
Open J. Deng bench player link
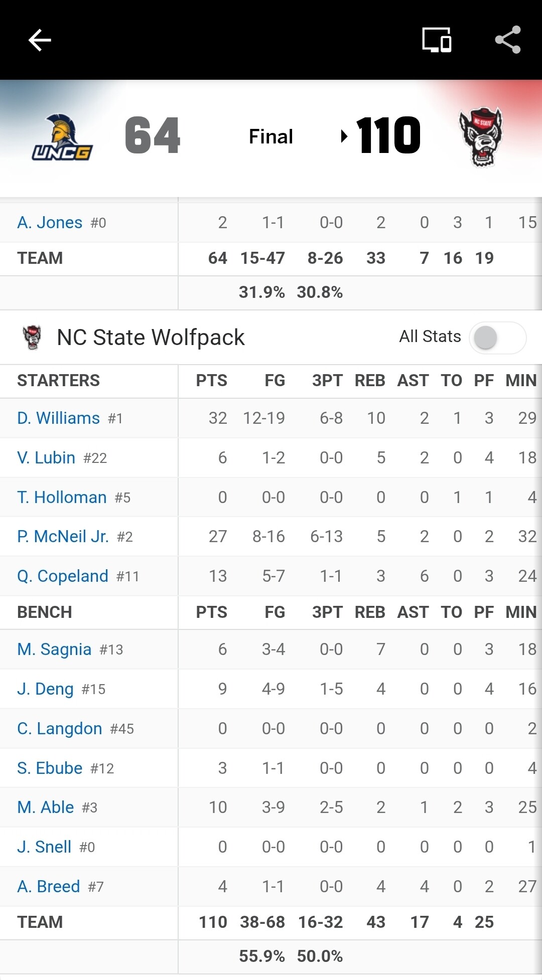tap(45, 689)
